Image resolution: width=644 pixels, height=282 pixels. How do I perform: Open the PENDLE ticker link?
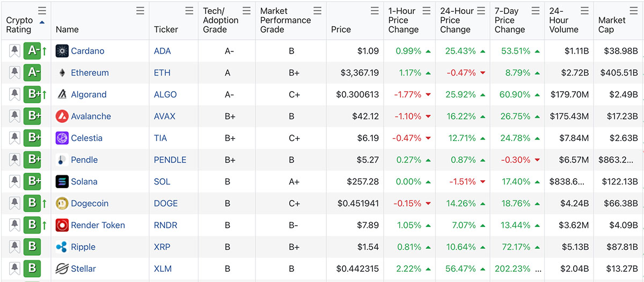point(170,160)
